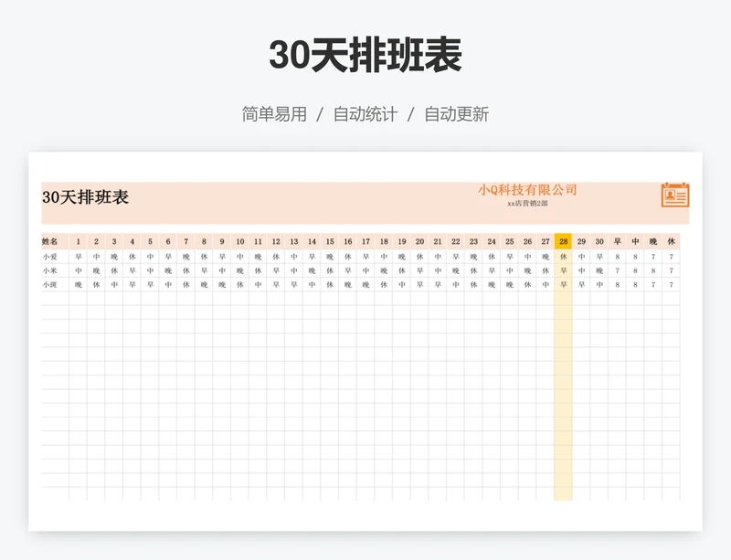Select the day '30' column header
Image resolution: width=731 pixels, height=560 pixels.
(x=599, y=241)
